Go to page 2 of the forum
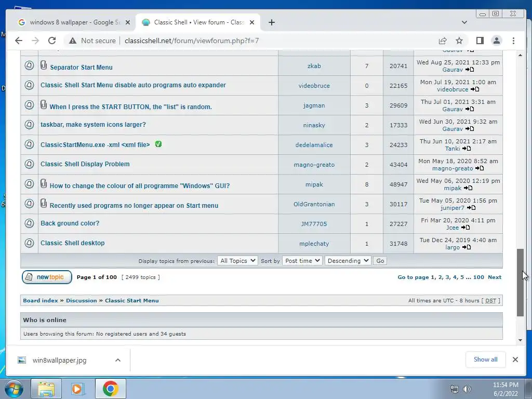532x399 pixels. pos(441,277)
